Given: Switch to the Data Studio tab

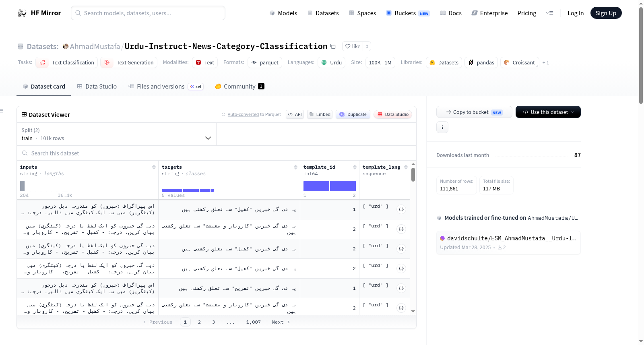Looking at the screenshot, I should click(x=97, y=86).
